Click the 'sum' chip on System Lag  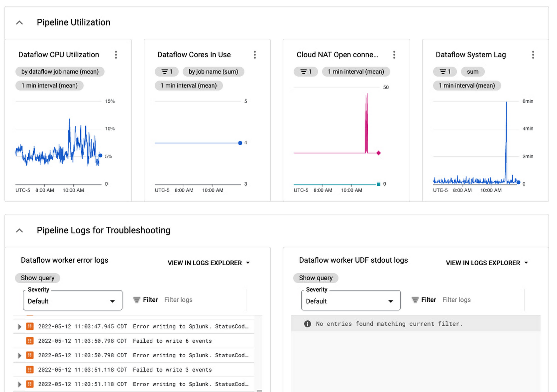coord(473,72)
